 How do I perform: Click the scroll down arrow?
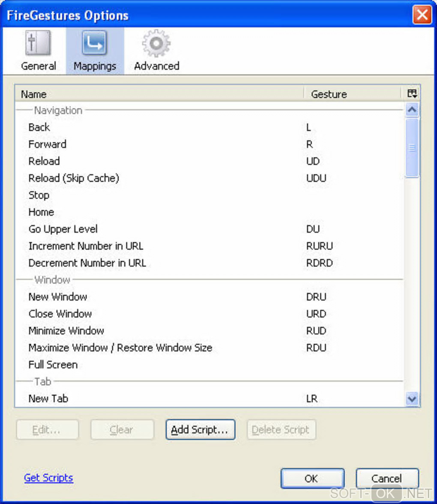tap(412, 399)
